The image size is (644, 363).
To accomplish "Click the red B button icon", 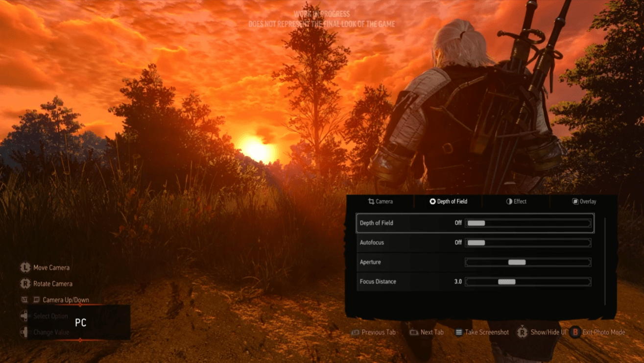I will [575, 332].
